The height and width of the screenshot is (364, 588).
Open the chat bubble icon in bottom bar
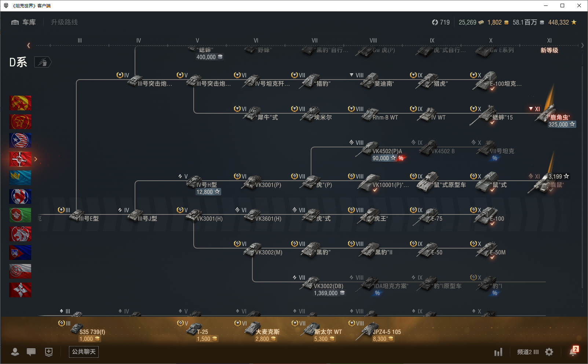click(x=31, y=352)
